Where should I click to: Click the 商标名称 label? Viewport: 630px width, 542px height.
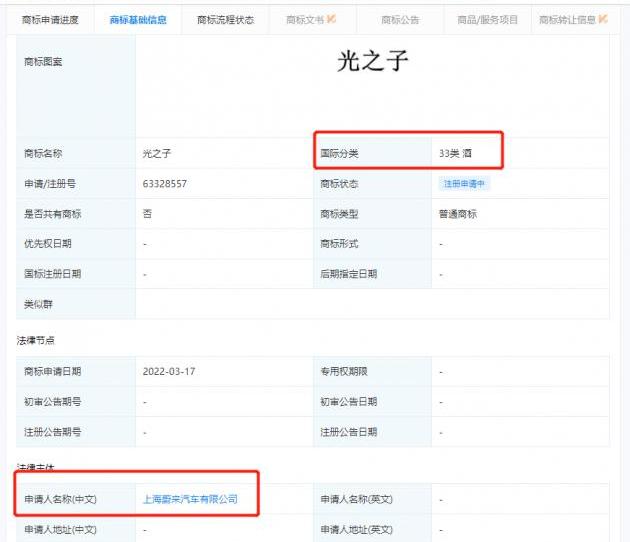click(43, 153)
